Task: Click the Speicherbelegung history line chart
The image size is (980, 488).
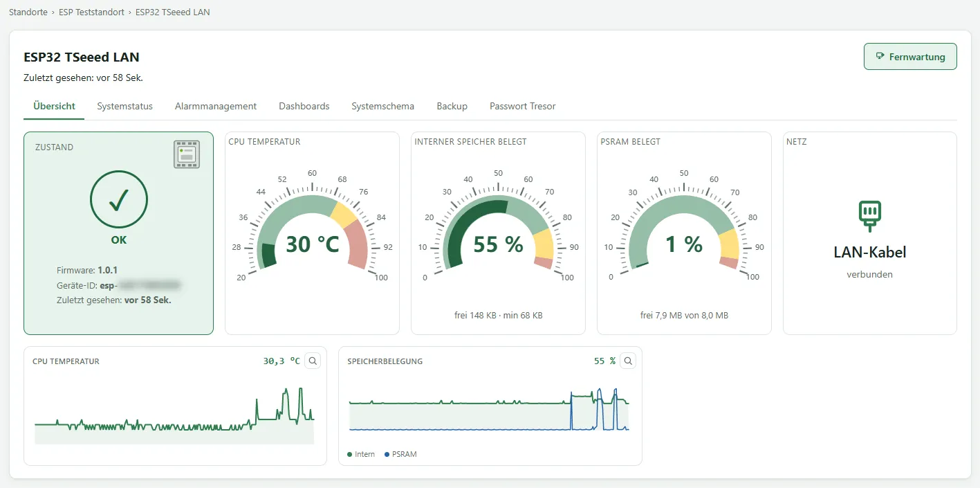Action: pyautogui.click(x=489, y=410)
